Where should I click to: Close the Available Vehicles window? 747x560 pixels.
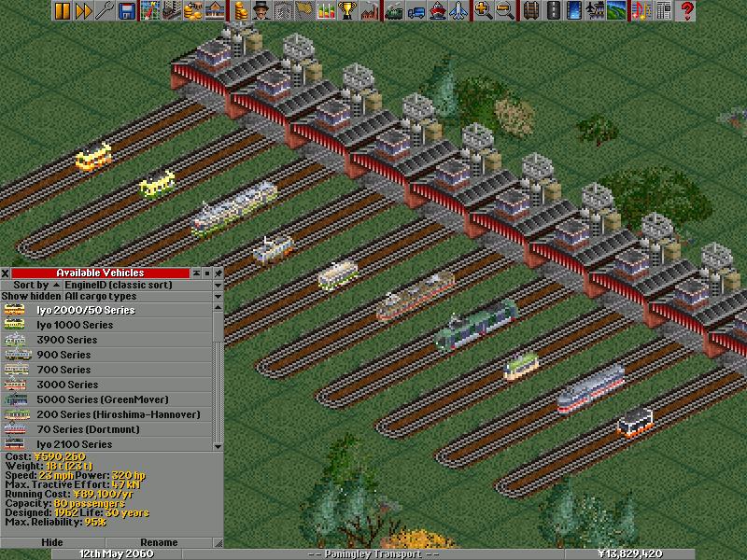point(5,273)
